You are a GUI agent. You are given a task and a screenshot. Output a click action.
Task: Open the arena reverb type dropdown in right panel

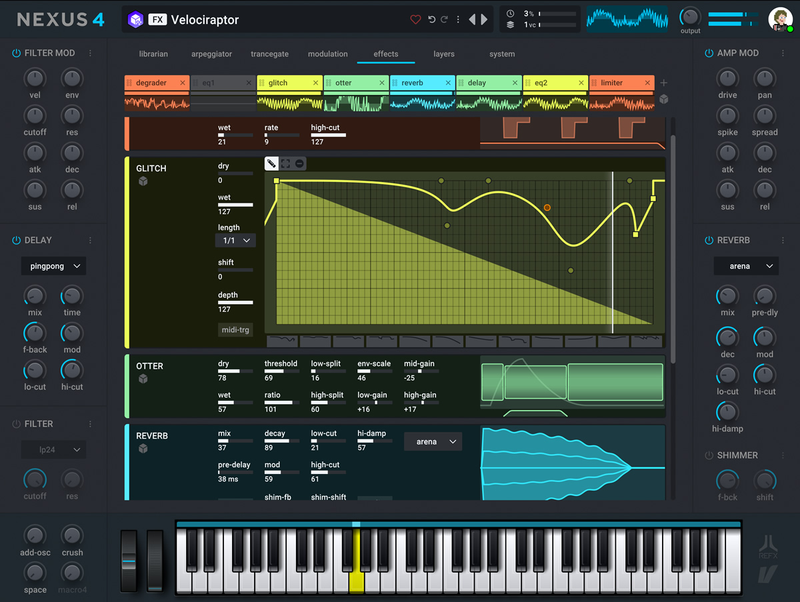coord(745,266)
